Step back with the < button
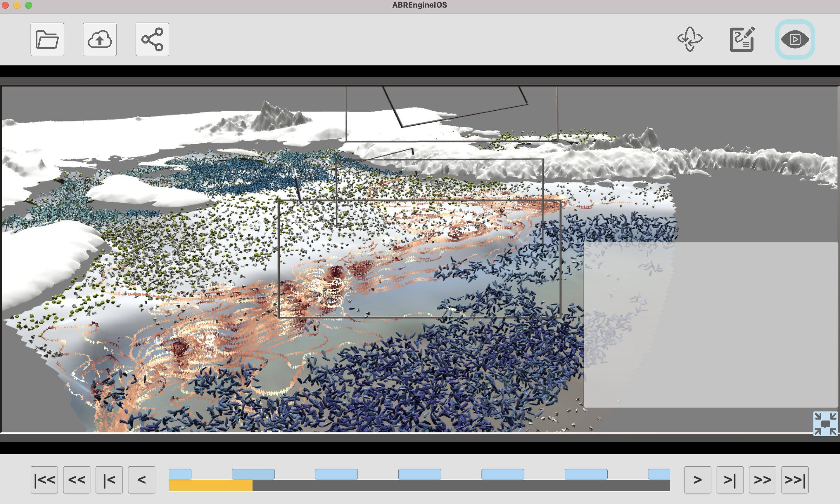 (x=141, y=479)
